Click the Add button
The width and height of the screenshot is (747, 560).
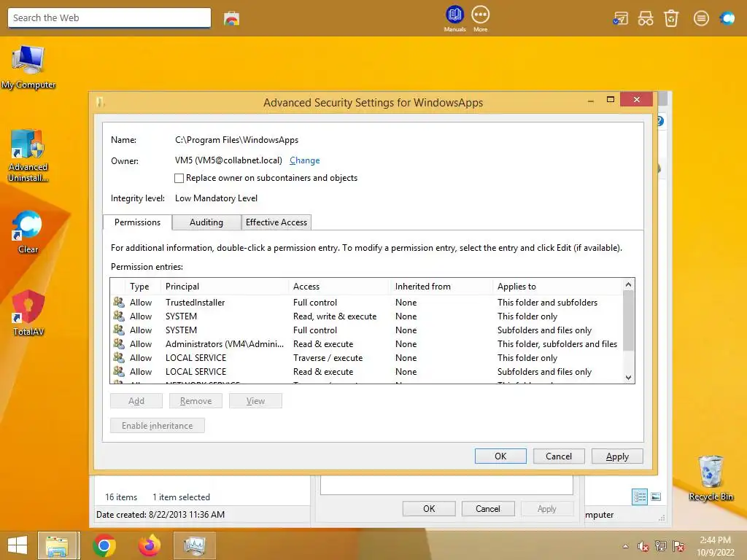pyautogui.click(x=136, y=401)
